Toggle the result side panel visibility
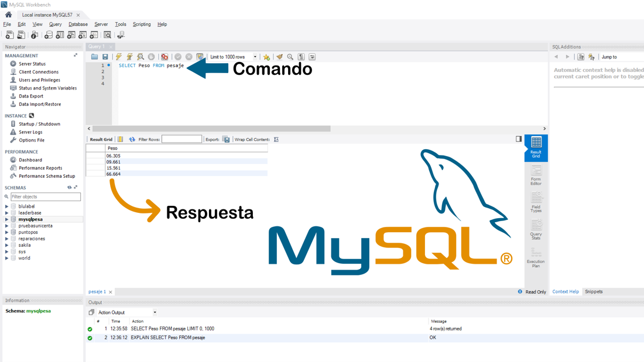Image resolution: width=644 pixels, height=362 pixels. pyautogui.click(x=519, y=139)
